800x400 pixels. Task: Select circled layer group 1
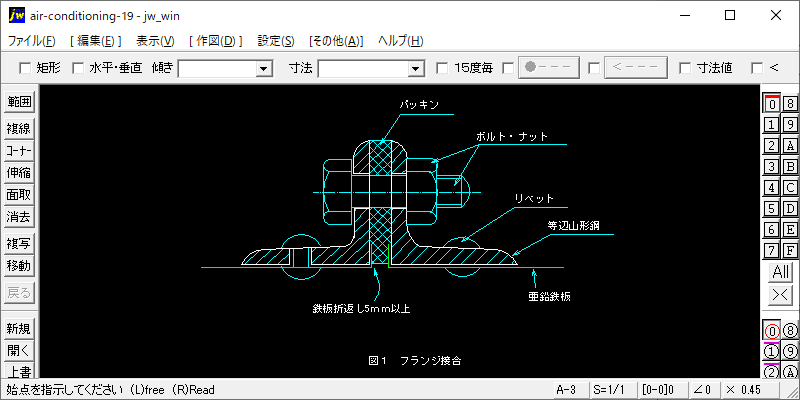(x=771, y=352)
